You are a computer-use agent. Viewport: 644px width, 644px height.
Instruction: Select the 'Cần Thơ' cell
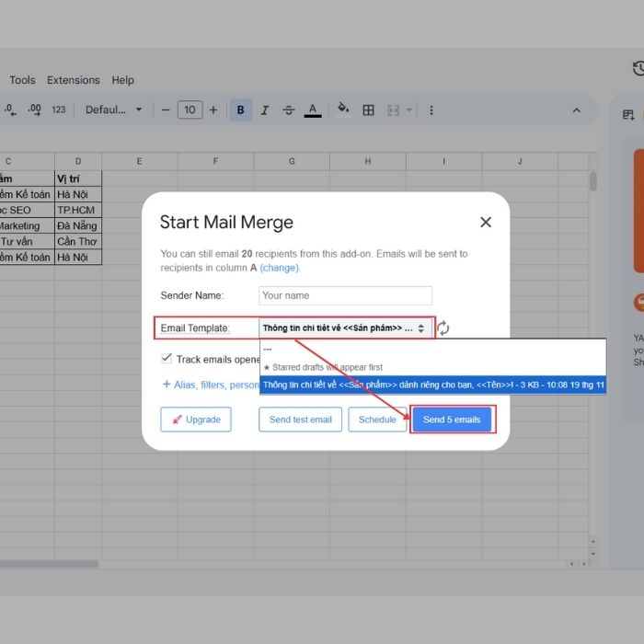click(78, 241)
